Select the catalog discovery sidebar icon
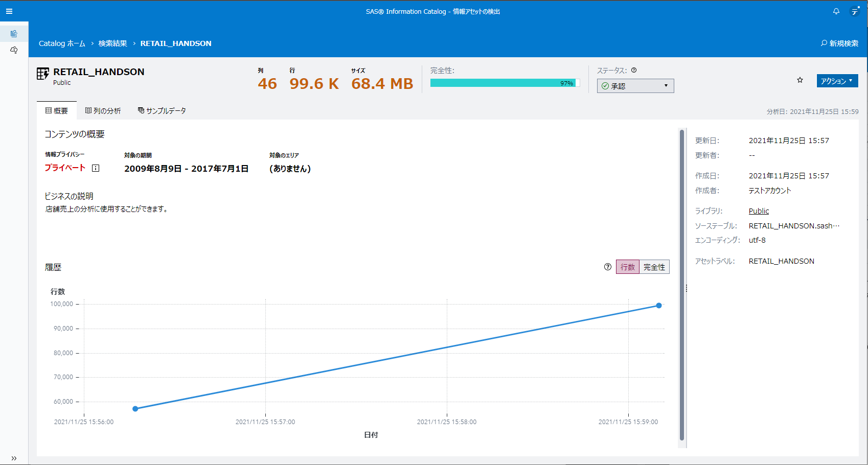This screenshot has width=868, height=465. pos(14,34)
